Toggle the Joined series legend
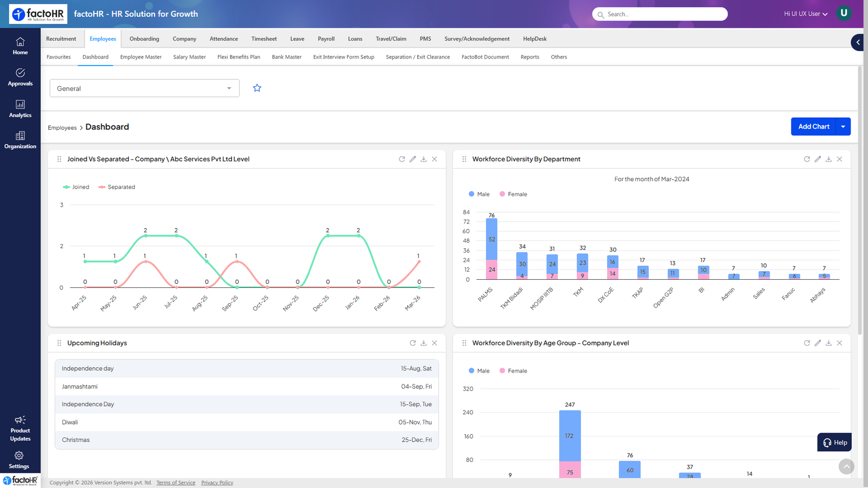The height and width of the screenshot is (488, 868). point(76,187)
